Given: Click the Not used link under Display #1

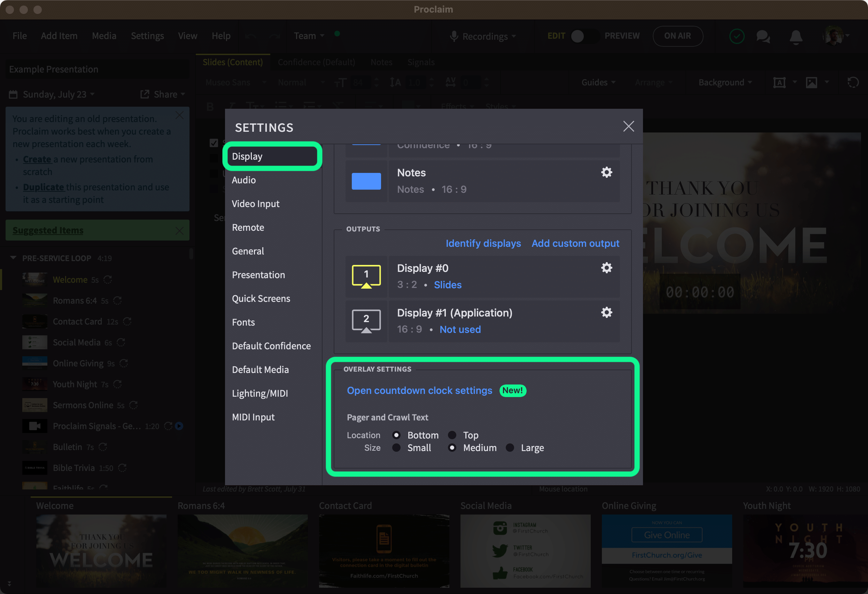Looking at the screenshot, I should (460, 329).
